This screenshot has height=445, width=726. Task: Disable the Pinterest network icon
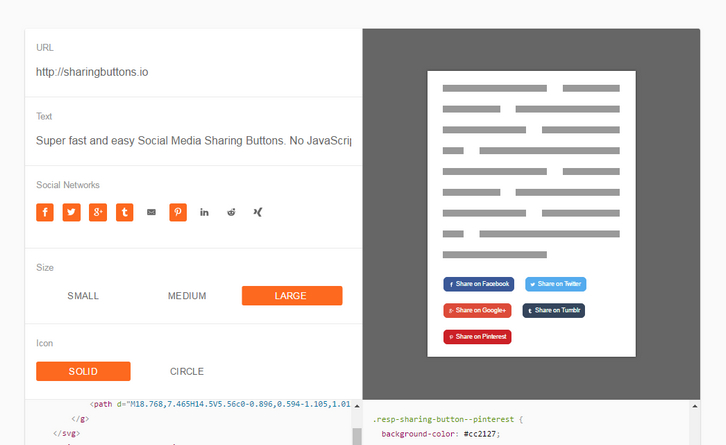pyautogui.click(x=177, y=212)
